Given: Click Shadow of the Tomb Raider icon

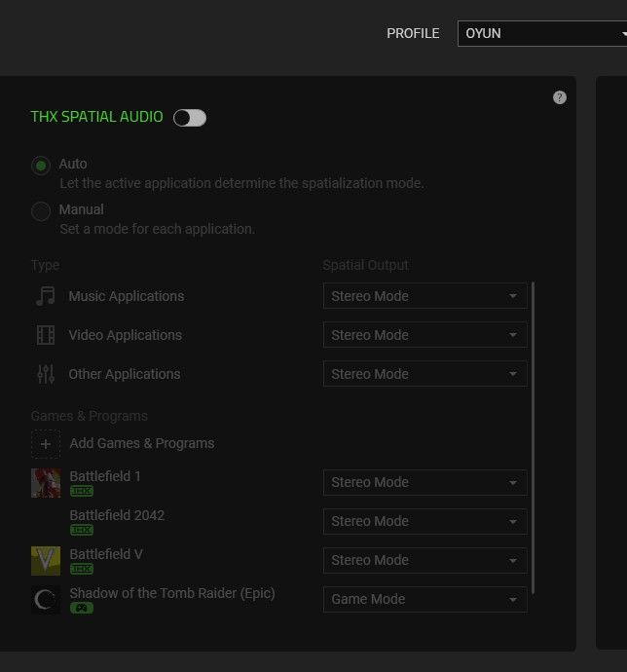Looking at the screenshot, I should (46, 600).
